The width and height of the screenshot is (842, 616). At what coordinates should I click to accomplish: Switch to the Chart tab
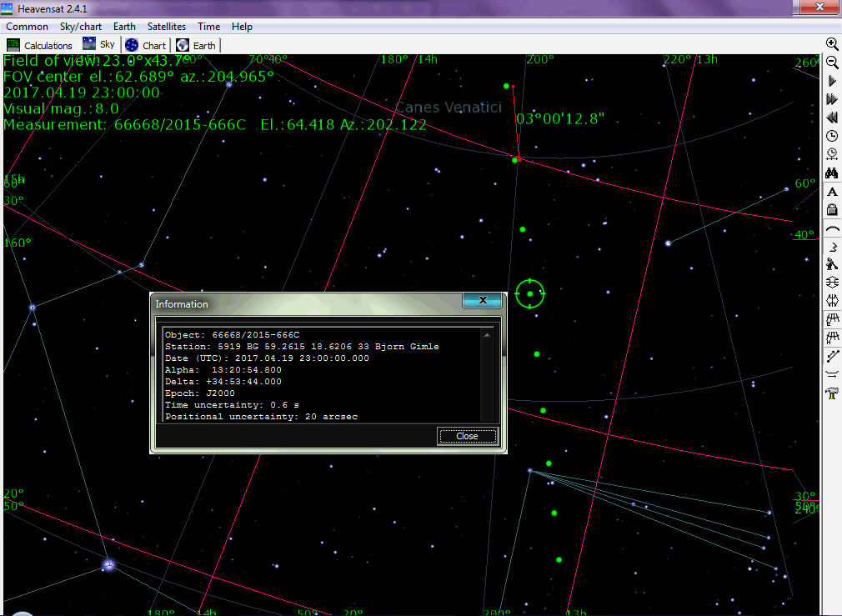click(x=146, y=46)
